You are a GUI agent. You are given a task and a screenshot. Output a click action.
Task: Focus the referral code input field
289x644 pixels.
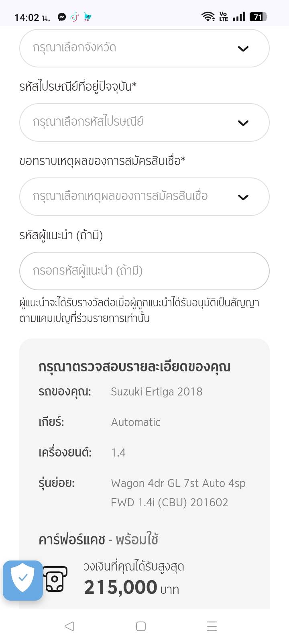tap(144, 271)
